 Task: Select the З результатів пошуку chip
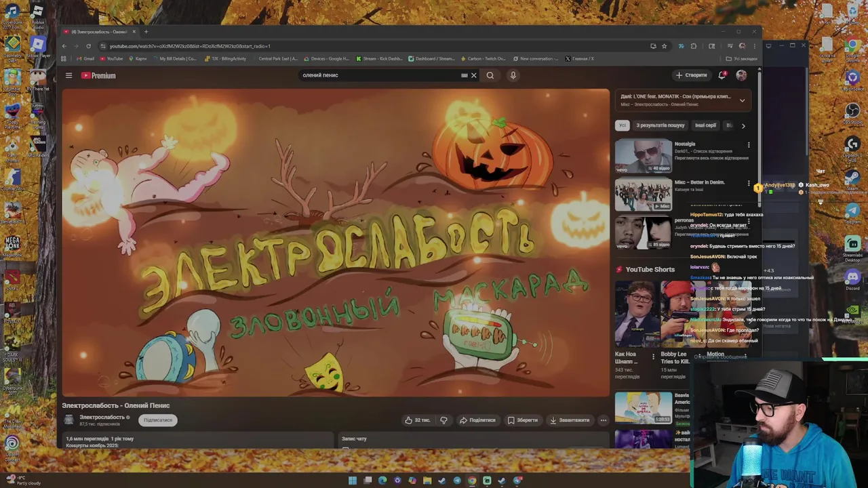click(660, 125)
